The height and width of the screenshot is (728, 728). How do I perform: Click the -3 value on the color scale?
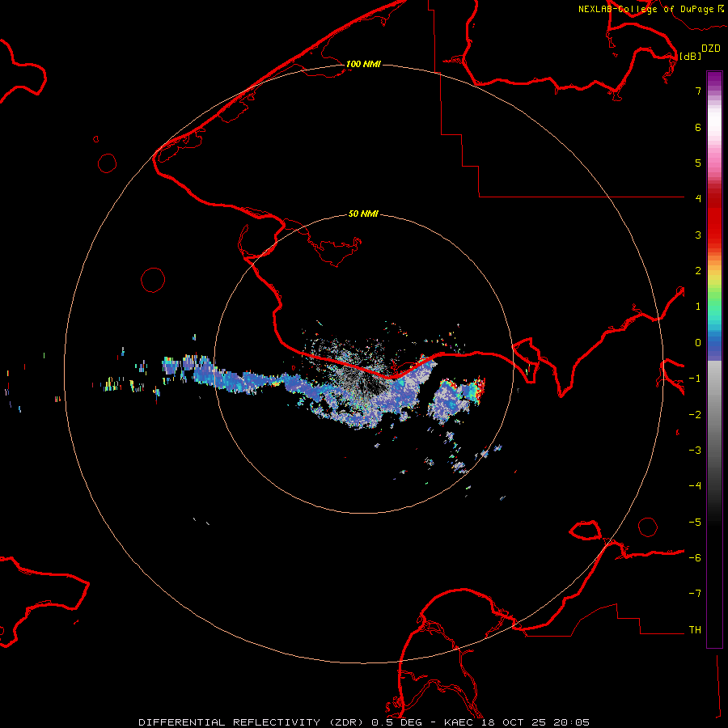click(695, 451)
